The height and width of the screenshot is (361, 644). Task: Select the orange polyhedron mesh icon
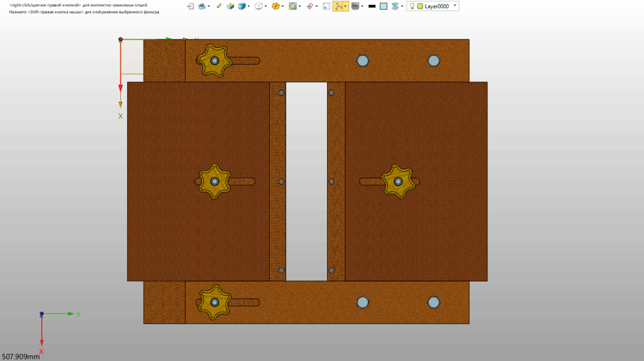pos(275,6)
